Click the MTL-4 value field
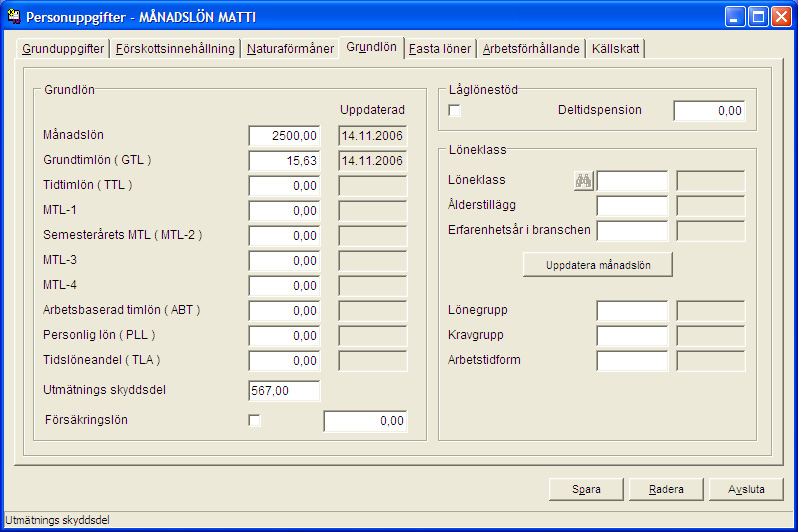 click(x=284, y=286)
